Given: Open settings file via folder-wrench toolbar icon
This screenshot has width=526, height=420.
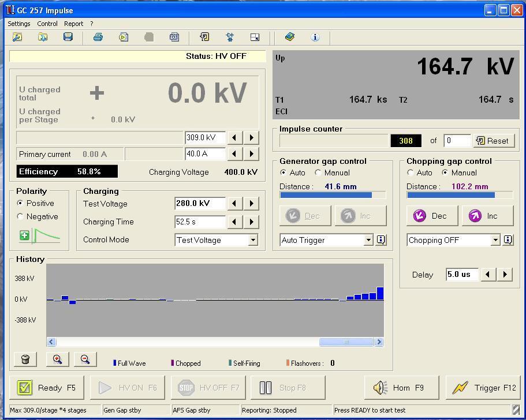Looking at the screenshot, I should [x=17, y=37].
